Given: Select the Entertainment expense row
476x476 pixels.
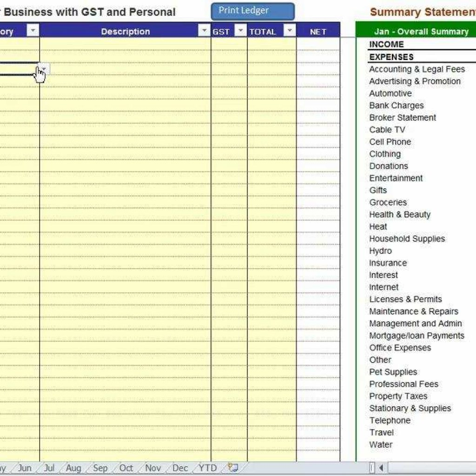Looking at the screenshot, I should (396, 178).
